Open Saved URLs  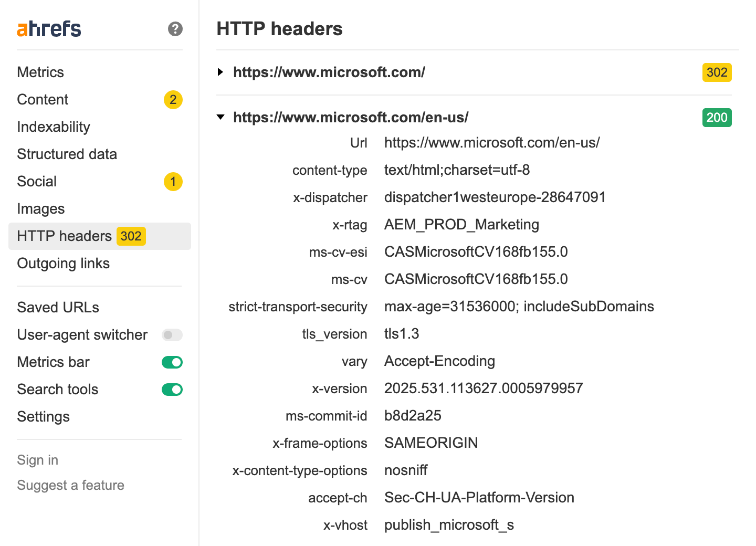58,308
